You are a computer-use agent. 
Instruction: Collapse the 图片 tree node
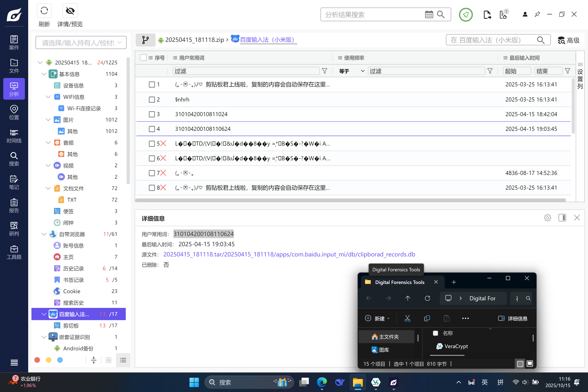[x=48, y=120]
